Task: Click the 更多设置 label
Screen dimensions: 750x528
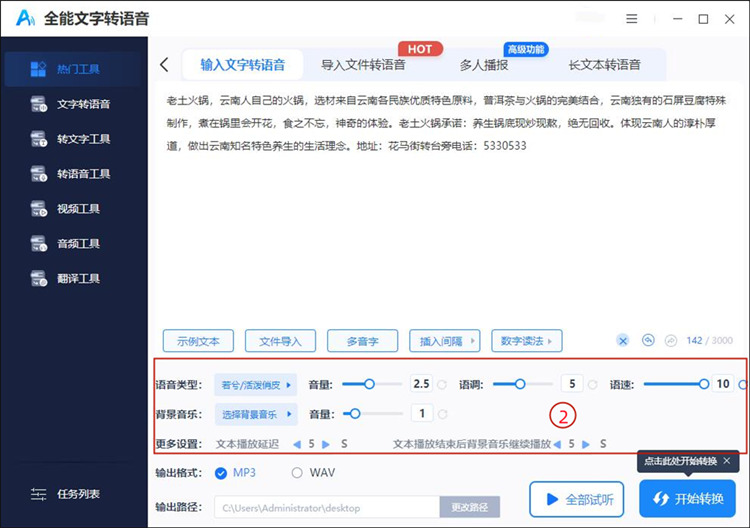Action: [x=178, y=444]
